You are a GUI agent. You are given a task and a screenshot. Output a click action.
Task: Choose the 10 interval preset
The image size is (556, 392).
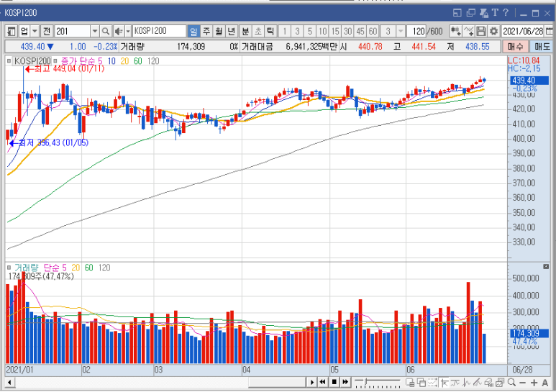point(322,32)
